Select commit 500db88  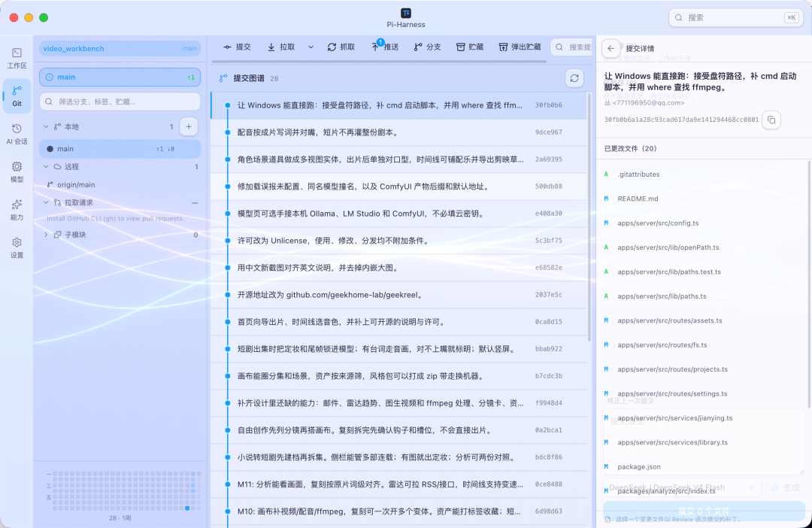click(398, 186)
